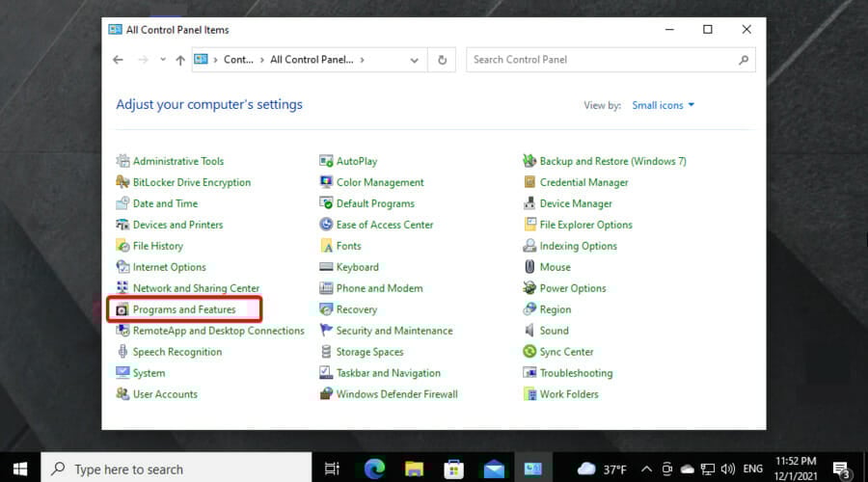
Task: Open the Keyboard icon
Action: (326, 267)
